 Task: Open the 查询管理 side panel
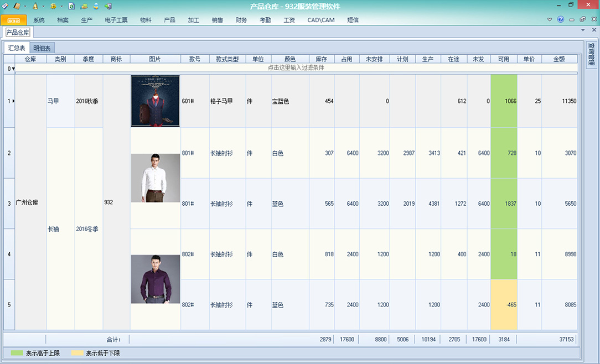point(591,54)
